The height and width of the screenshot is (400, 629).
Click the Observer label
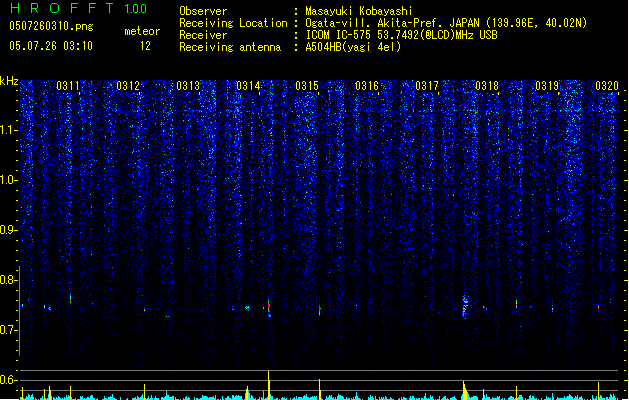(x=203, y=11)
